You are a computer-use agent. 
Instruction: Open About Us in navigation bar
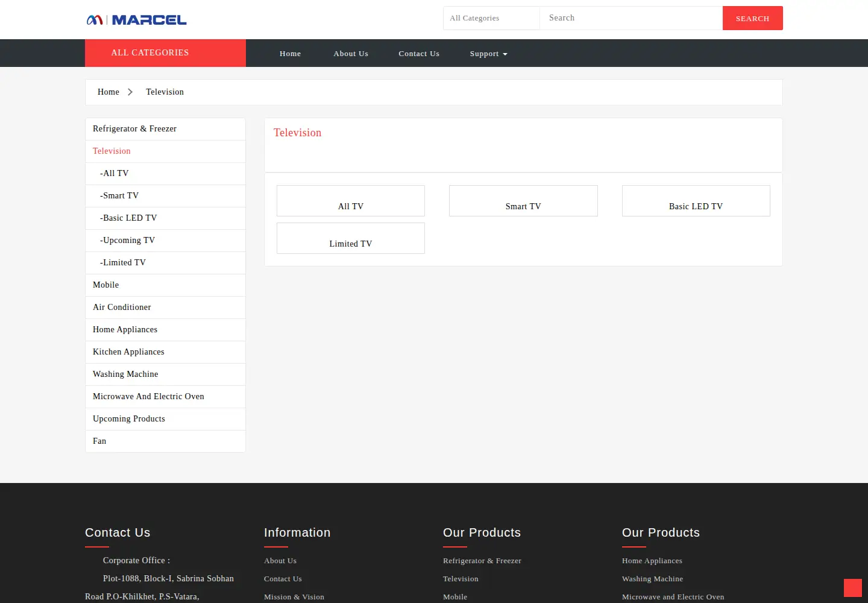(351, 54)
